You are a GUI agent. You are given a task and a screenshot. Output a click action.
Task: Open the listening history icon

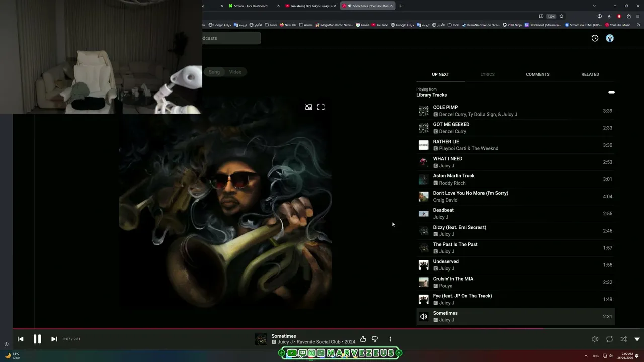click(x=595, y=38)
